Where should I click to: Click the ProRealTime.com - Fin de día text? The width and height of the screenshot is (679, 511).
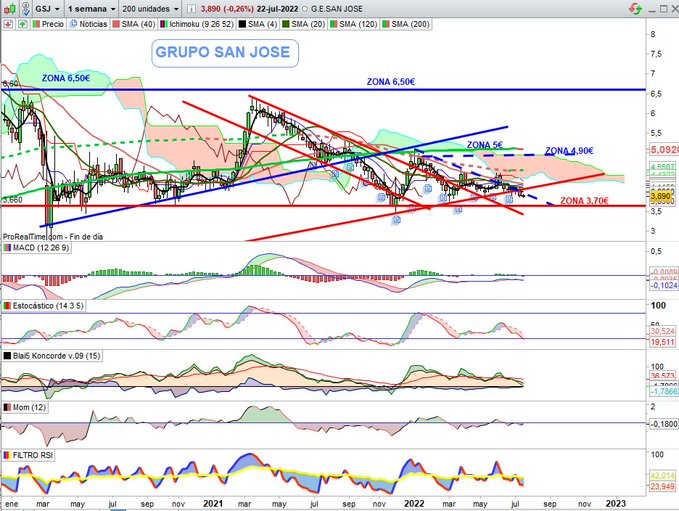(53, 237)
